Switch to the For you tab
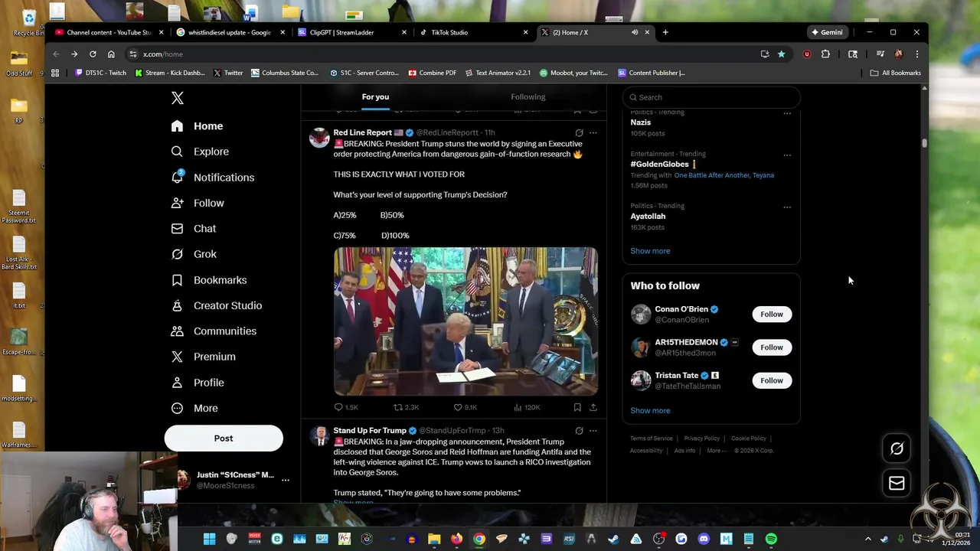The height and width of the screenshot is (551, 980). coord(375,97)
